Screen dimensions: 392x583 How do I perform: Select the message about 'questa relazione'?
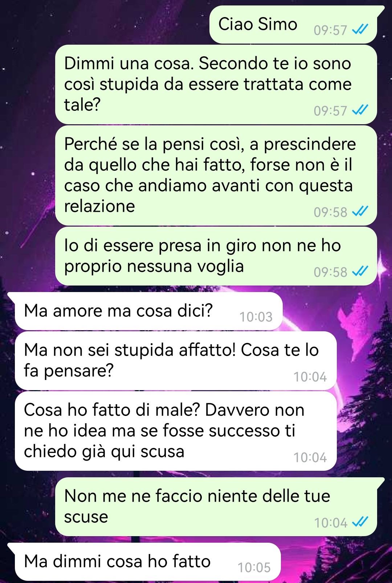pyautogui.click(x=216, y=175)
